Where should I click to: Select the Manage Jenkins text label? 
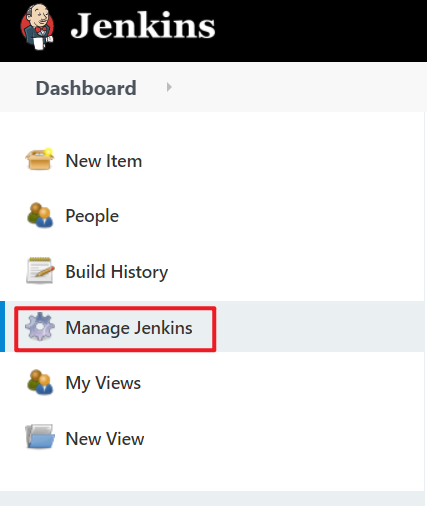(x=129, y=328)
